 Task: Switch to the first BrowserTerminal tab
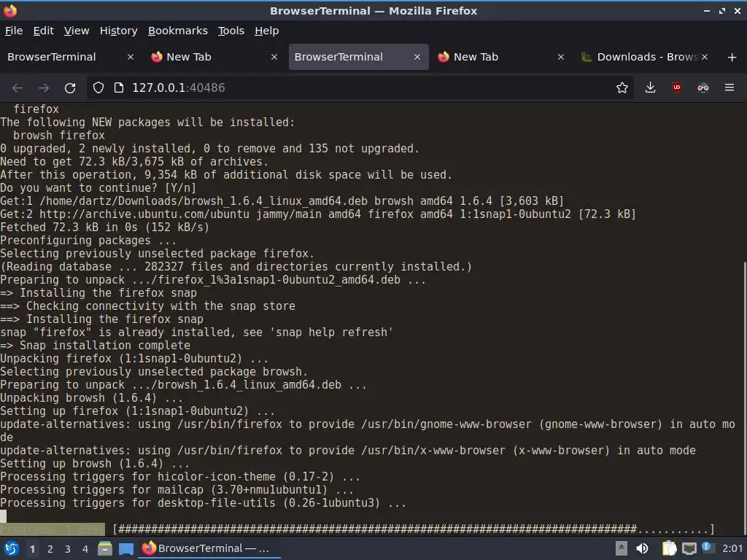71,57
